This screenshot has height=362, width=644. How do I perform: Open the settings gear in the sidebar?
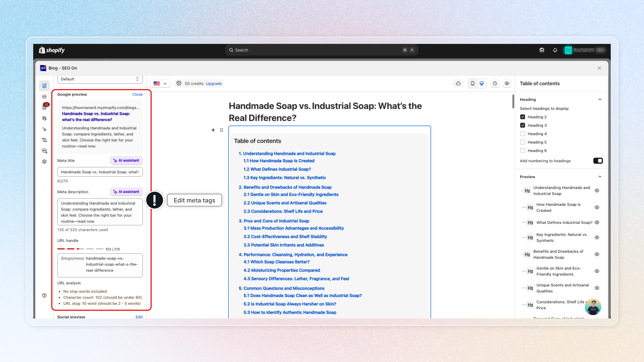pyautogui.click(x=44, y=162)
